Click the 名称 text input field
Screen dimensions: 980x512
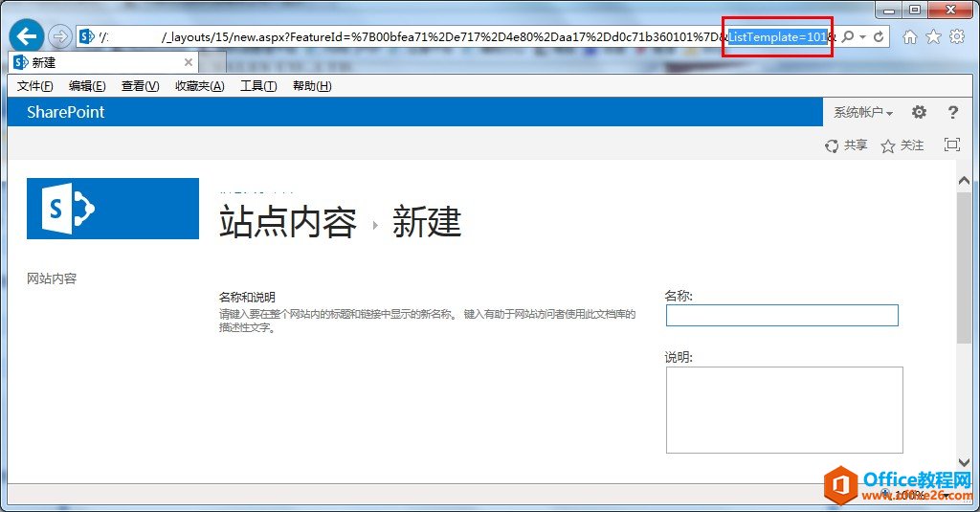782,315
